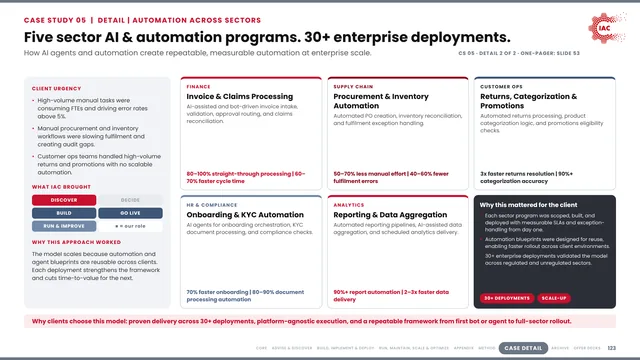Select the BUILD phase button

[x=64, y=213]
